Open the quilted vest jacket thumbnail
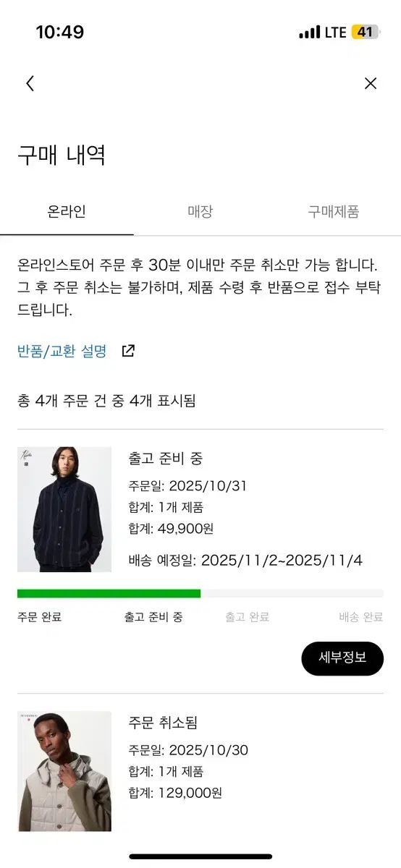 click(x=64, y=771)
